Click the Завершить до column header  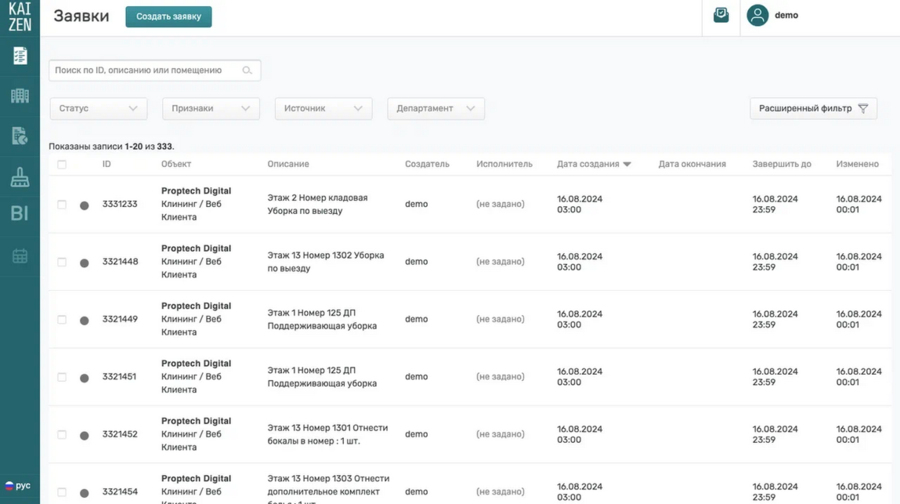coord(781,164)
